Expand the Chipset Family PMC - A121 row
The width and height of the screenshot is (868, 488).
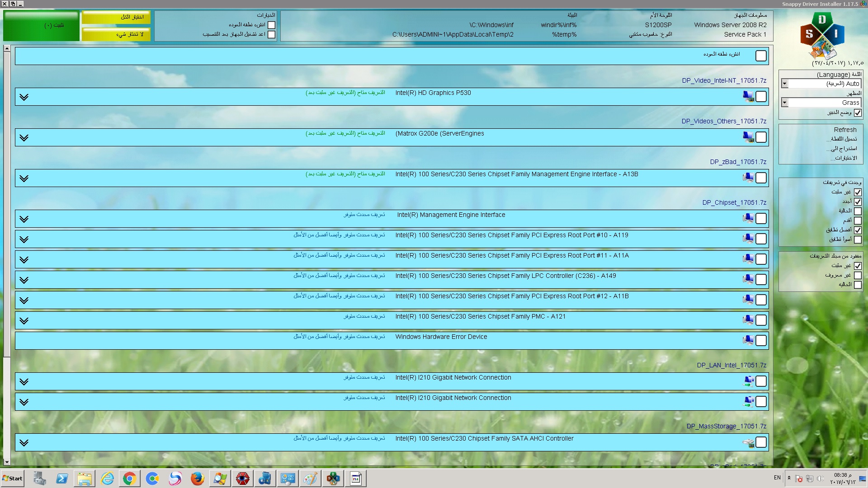click(24, 321)
